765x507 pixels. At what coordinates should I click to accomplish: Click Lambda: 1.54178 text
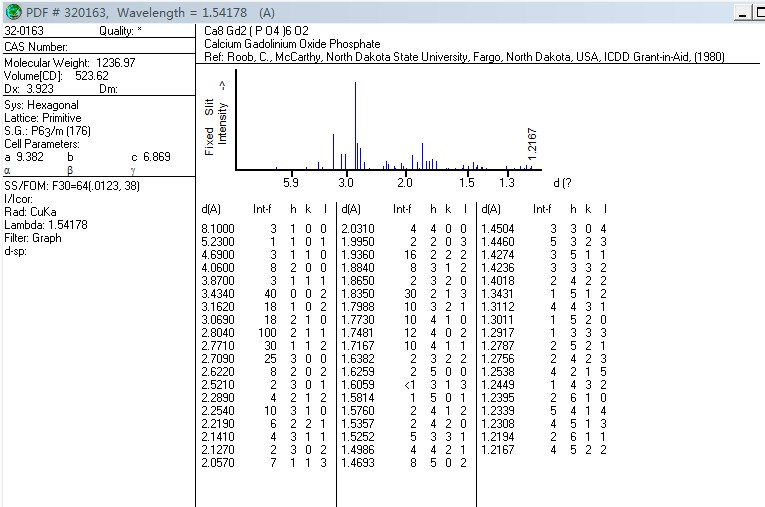click(x=46, y=225)
